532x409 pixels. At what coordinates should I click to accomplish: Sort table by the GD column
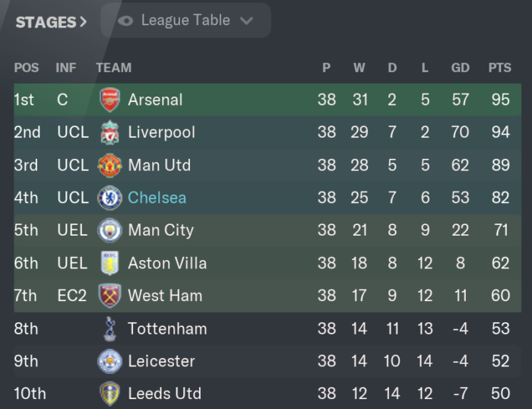[460, 68]
